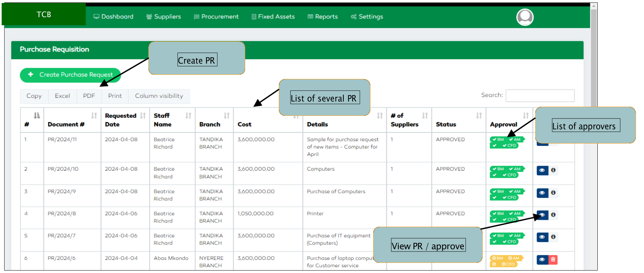The image size is (644, 273).
Task: Copy table data to clipboard
Action: click(34, 96)
